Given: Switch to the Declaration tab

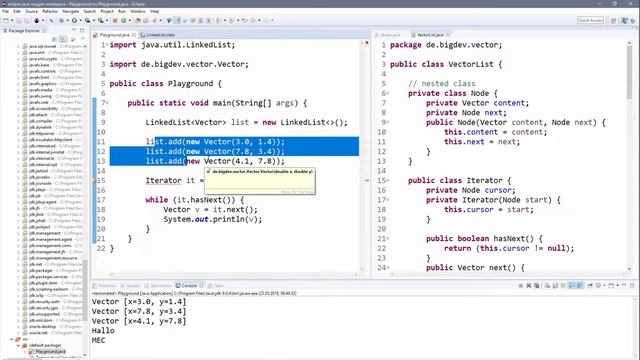Looking at the screenshot, I should [158, 286].
